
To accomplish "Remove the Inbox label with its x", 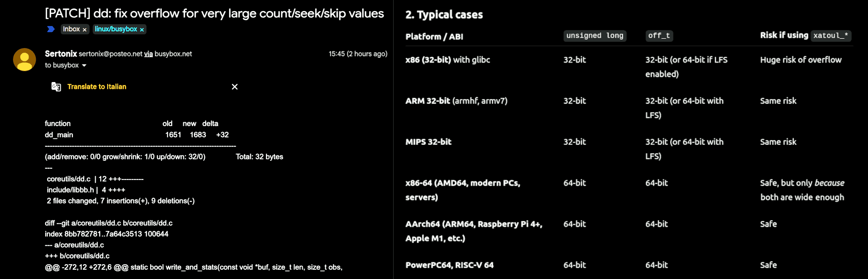I will (85, 30).
